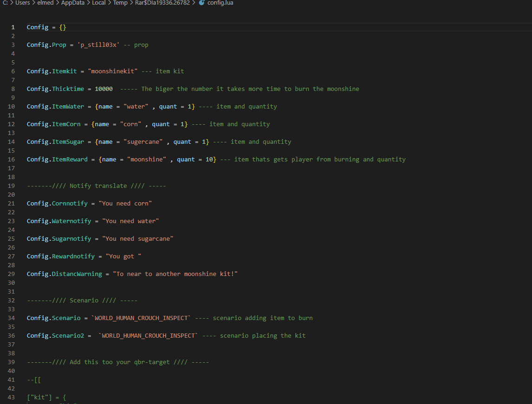The image size is (532, 404).
Task: Click the '--[[' block comment opener
Action: coord(34,379)
